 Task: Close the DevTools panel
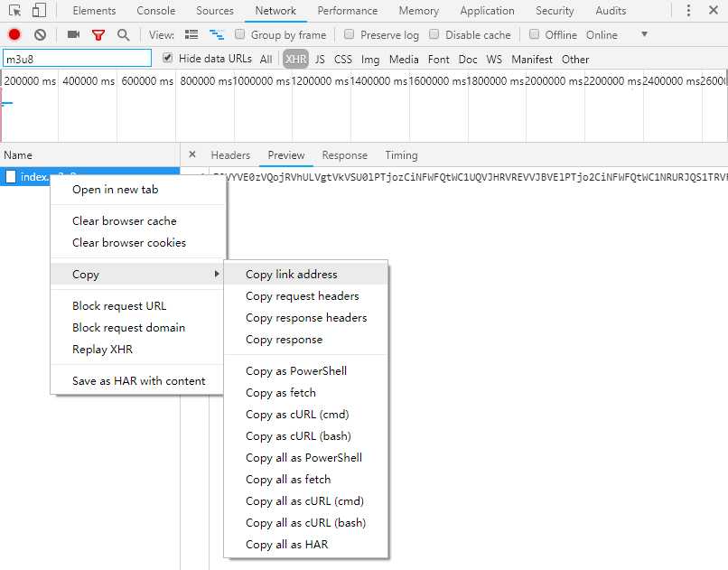click(x=714, y=10)
